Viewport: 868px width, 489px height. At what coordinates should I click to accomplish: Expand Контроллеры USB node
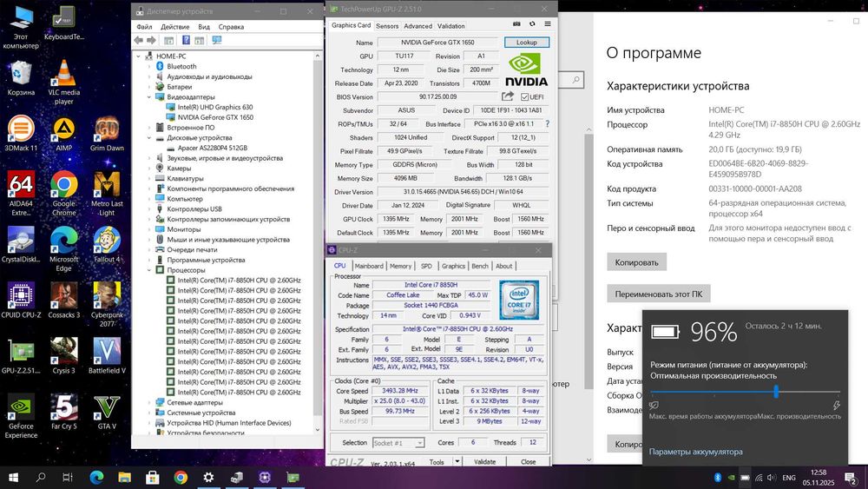pyautogui.click(x=149, y=209)
